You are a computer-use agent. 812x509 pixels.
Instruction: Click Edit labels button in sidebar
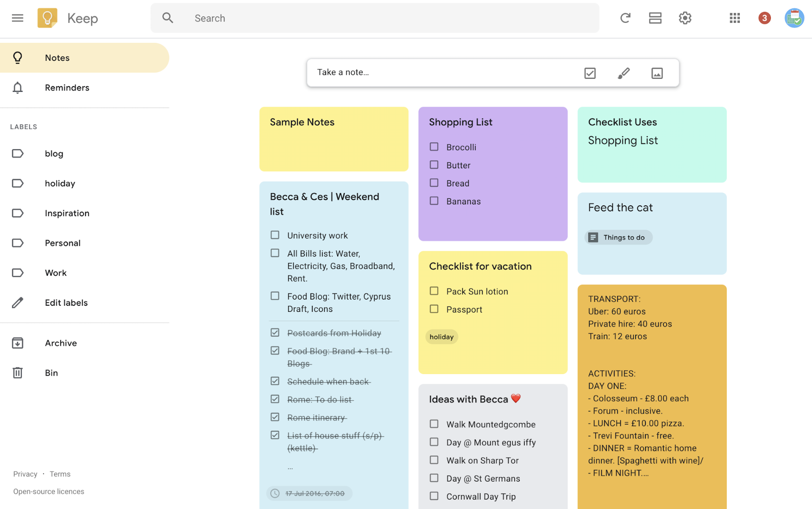(66, 302)
